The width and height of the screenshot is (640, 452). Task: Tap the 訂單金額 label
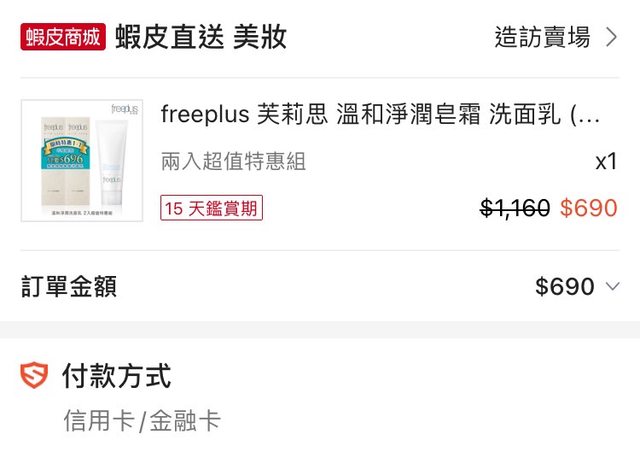pos(69,287)
